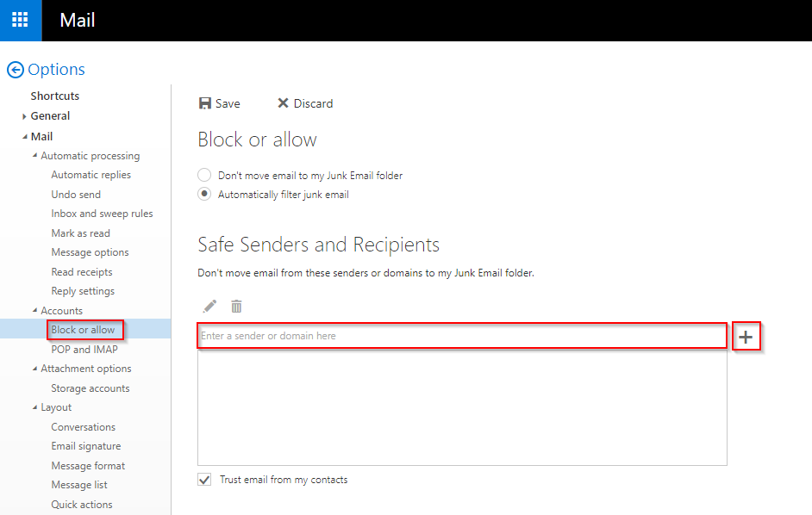Click the trash can delete icon
The height and width of the screenshot is (515, 812).
tap(236, 306)
